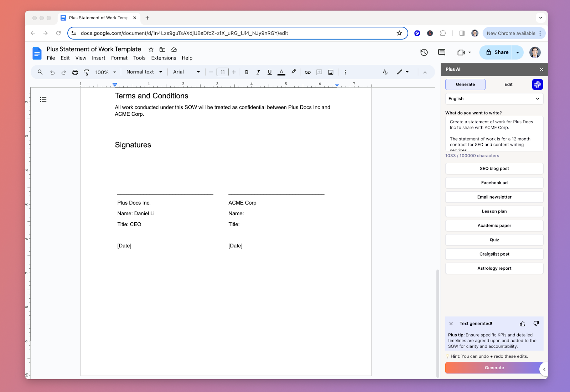Screen dimensions: 570x392
Task: Increase font size with plus button
Action: pos(234,72)
